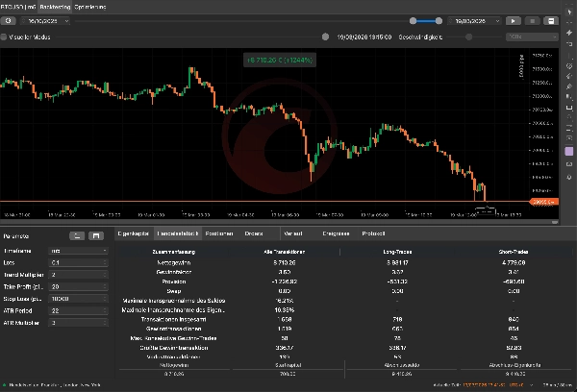The height and width of the screenshot is (392, 577).
Task: Click the Geschwindigkeit speed slider handle
Action: click(x=469, y=37)
